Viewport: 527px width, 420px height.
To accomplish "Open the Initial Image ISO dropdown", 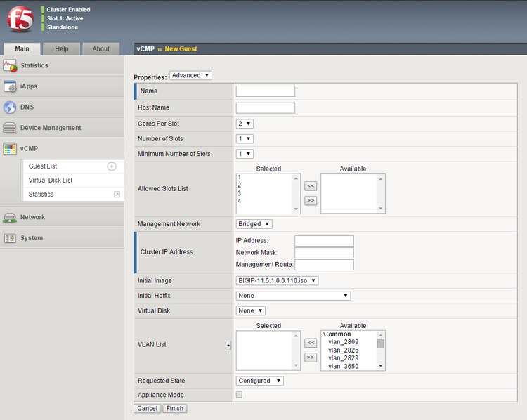I will pos(278,280).
